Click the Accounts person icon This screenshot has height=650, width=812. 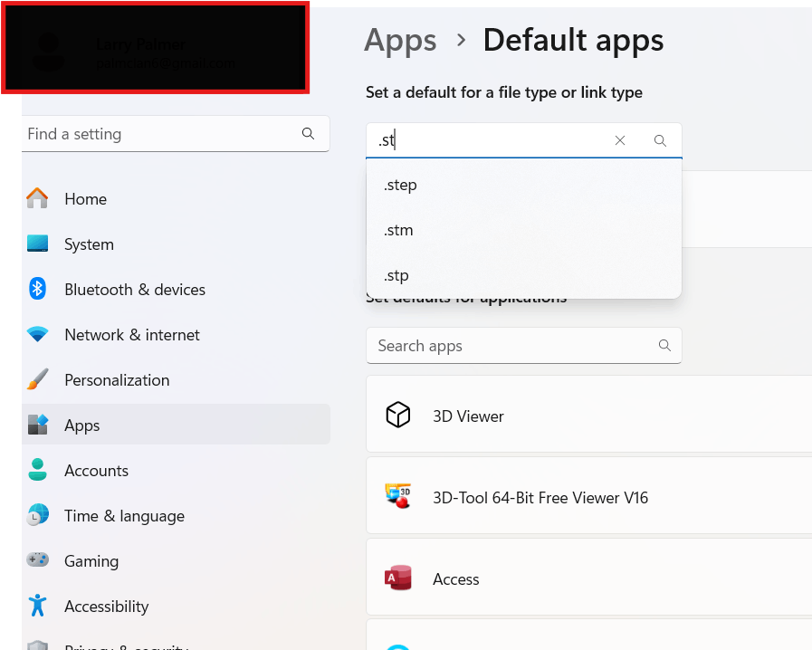37,470
